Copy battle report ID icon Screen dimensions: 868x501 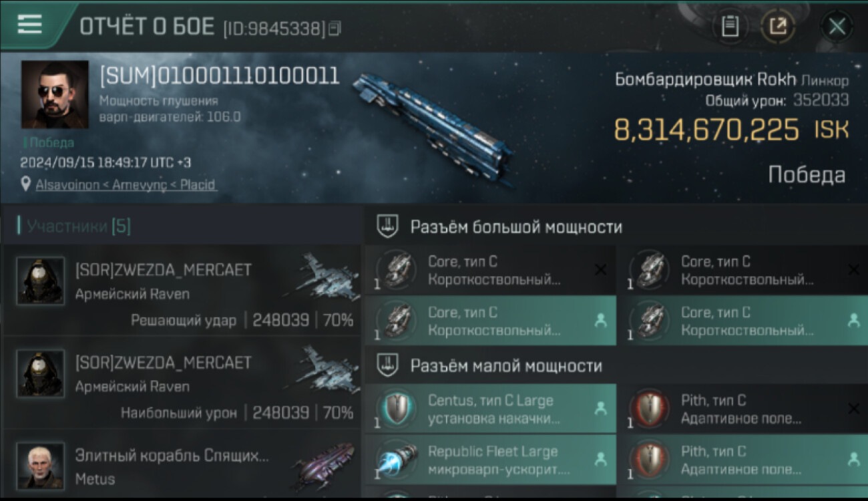point(335,28)
